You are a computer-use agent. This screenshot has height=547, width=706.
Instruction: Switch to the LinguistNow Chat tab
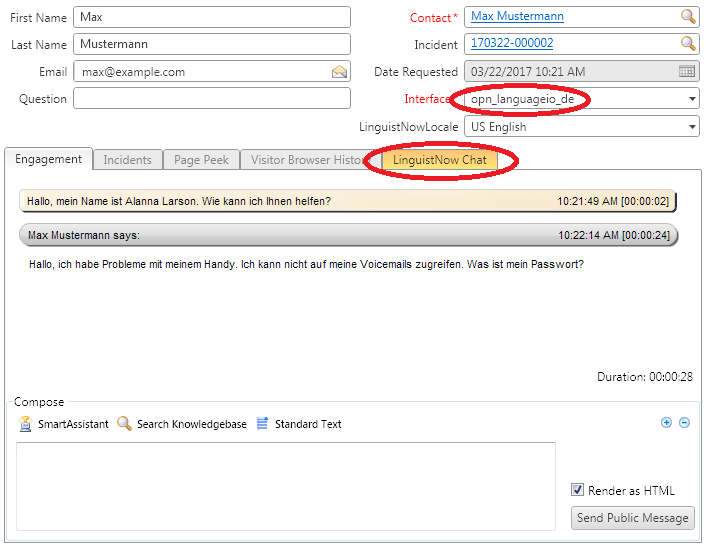(x=440, y=160)
